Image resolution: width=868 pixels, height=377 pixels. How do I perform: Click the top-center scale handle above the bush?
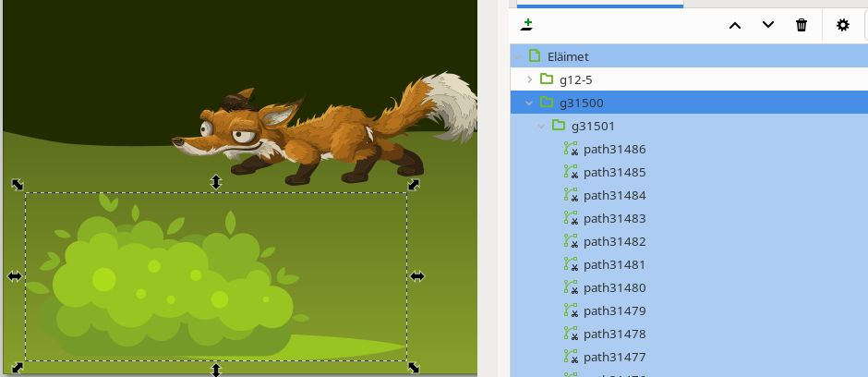click(216, 182)
